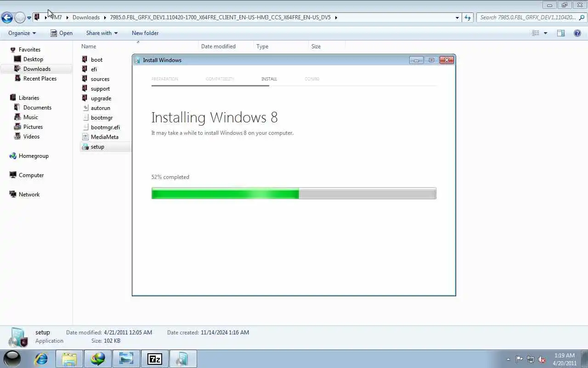Select the upgrade folder
Image resolution: width=588 pixels, height=368 pixels.
pos(101,98)
